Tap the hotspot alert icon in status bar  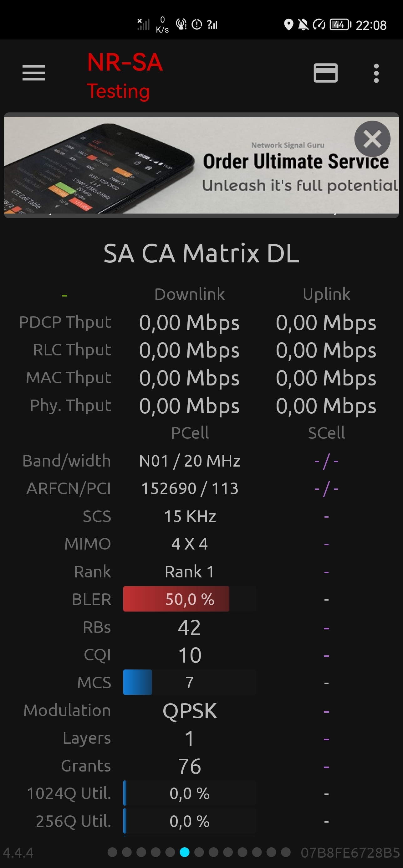(181, 24)
